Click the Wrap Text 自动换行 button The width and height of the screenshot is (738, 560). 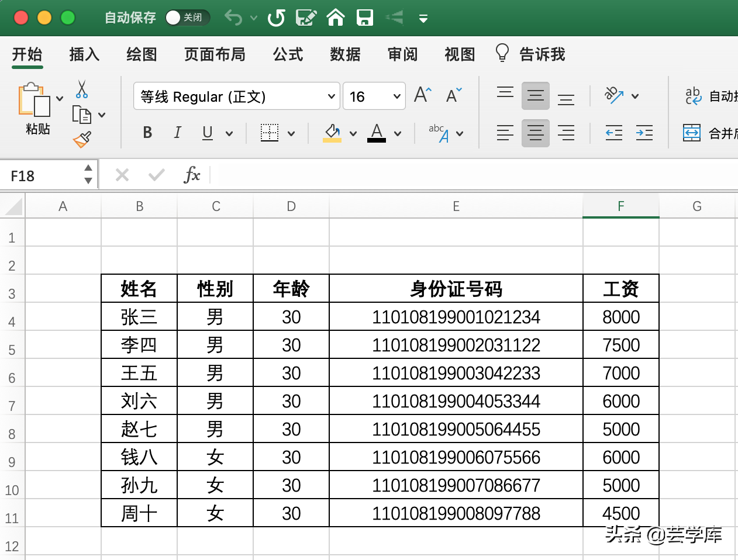click(x=711, y=96)
